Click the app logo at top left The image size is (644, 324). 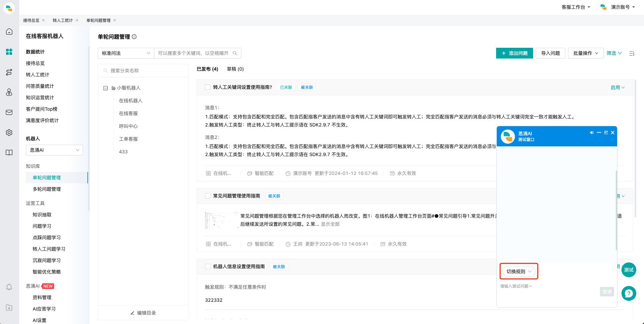click(x=9, y=8)
